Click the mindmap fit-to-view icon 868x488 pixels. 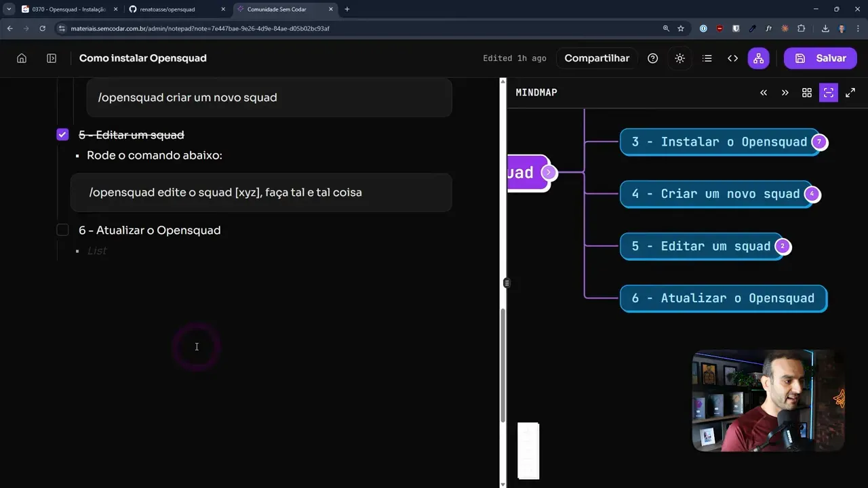pyautogui.click(x=828, y=93)
